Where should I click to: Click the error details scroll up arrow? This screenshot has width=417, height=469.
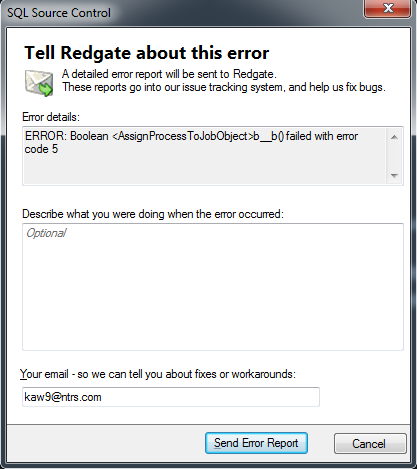point(394,137)
